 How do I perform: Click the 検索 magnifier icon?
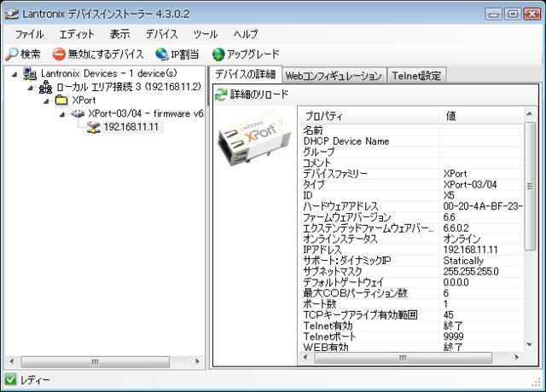[12, 54]
